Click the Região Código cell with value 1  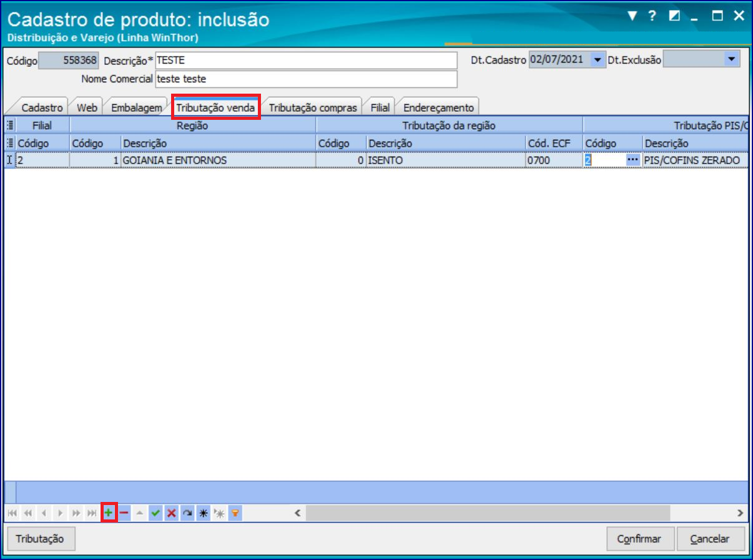pos(95,160)
